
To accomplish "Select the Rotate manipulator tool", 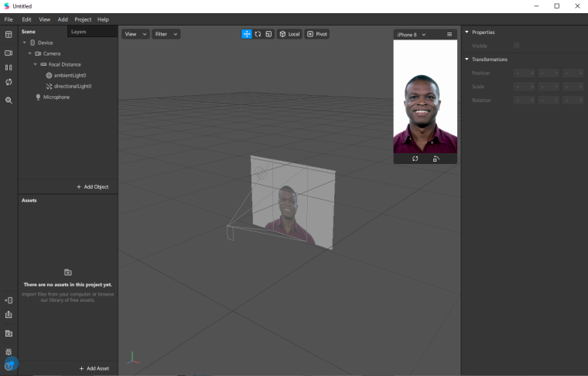I will click(258, 34).
